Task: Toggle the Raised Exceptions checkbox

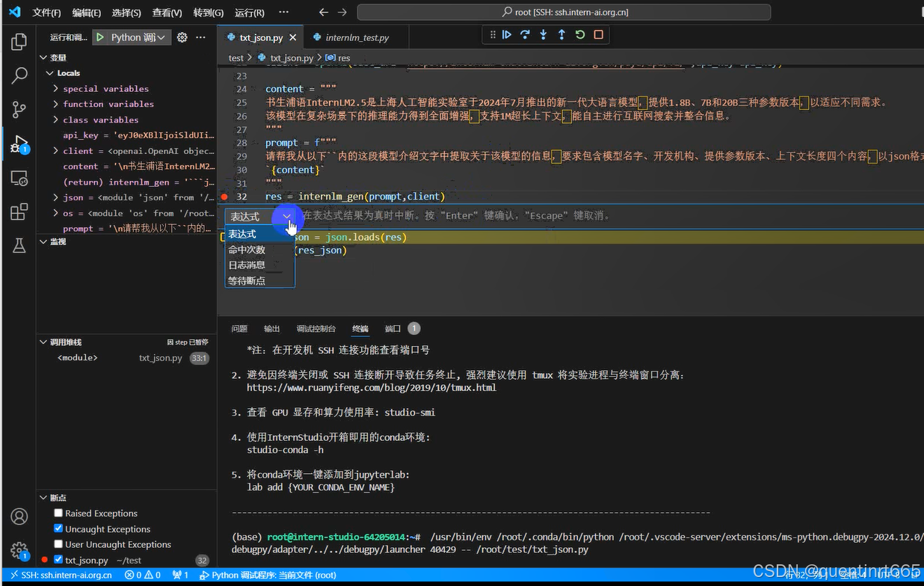Action: tap(58, 513)
